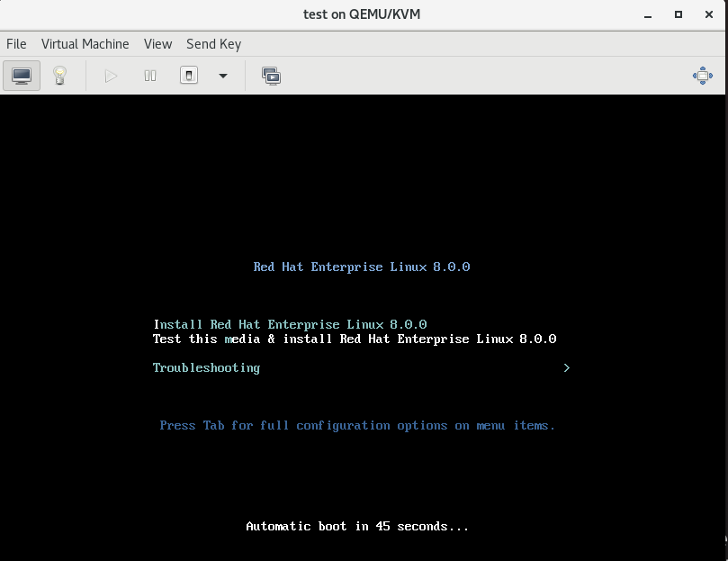This screenshot has height=561, width=728.
Task: Open the File menu
Action: point(16,44)
